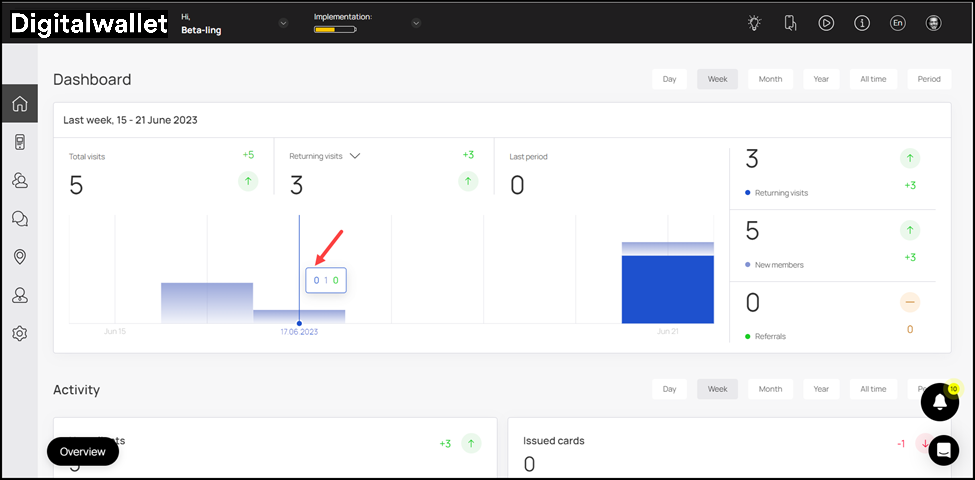Viewport: 975px width, 480px height.
Task: Click the Overview button
Action: [83, 451]
